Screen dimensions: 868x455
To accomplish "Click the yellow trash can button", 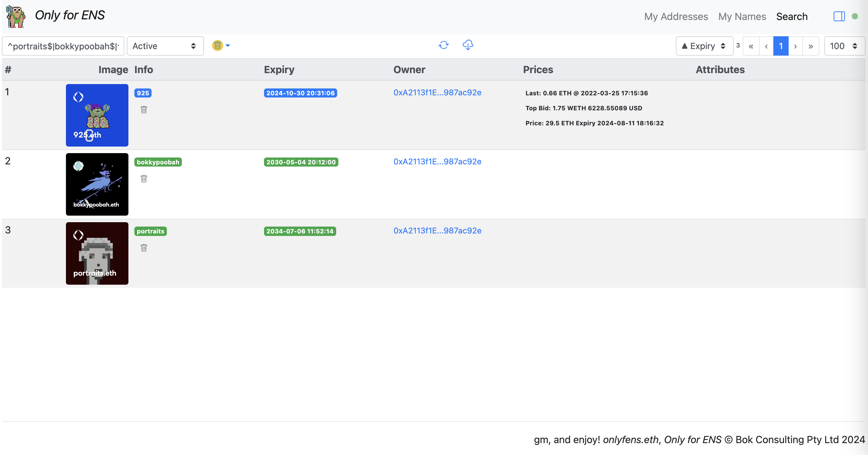I will click(217, 46).
